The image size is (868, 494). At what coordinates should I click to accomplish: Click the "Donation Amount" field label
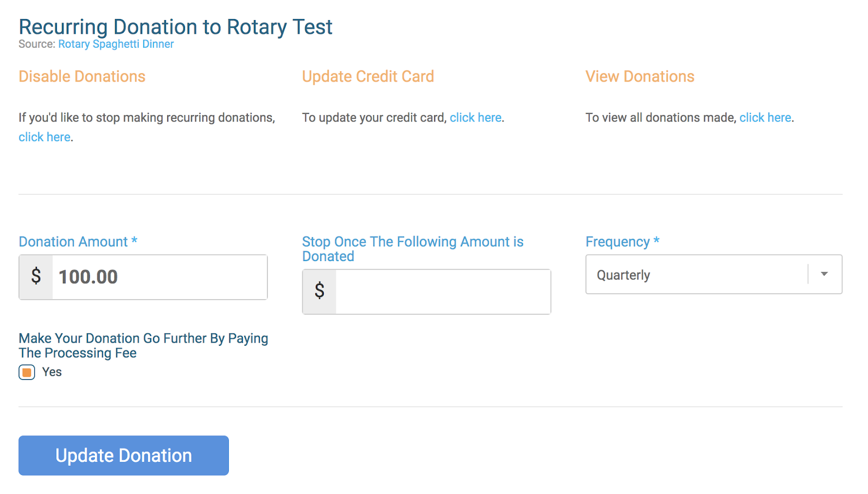click(73, 242)
